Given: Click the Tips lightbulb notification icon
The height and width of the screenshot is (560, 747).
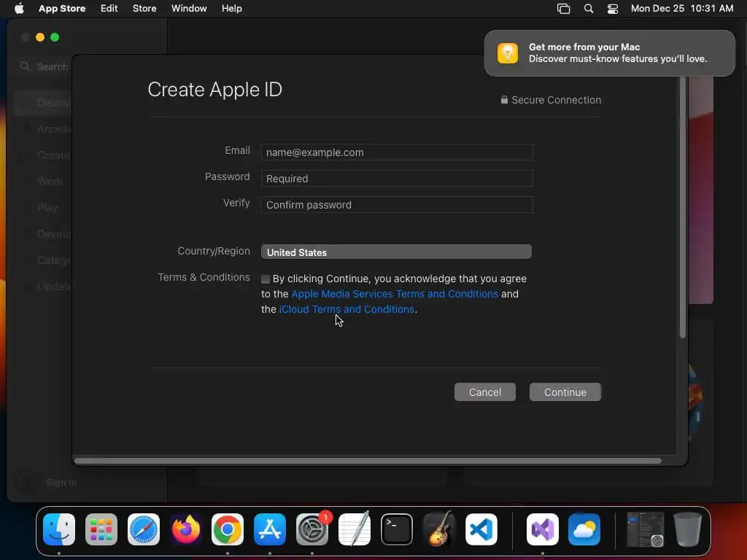Looking at the screenshot, I should click(508, 52).
